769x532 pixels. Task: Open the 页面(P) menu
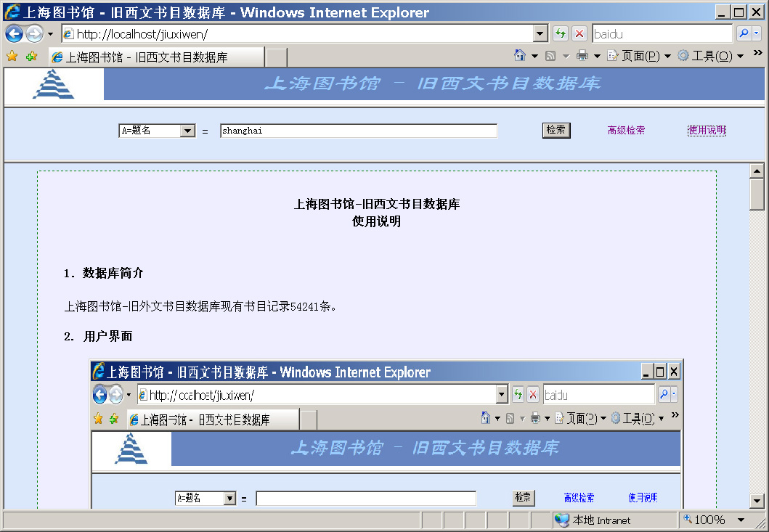(639, 56)
